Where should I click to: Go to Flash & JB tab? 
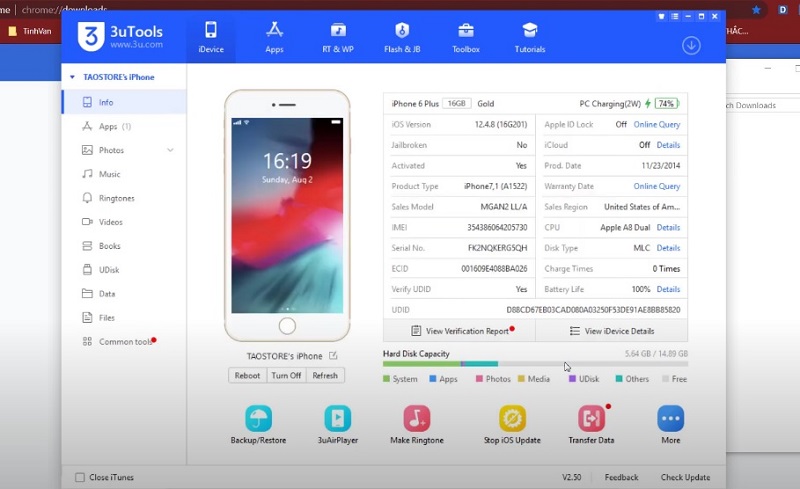[402, 37]
